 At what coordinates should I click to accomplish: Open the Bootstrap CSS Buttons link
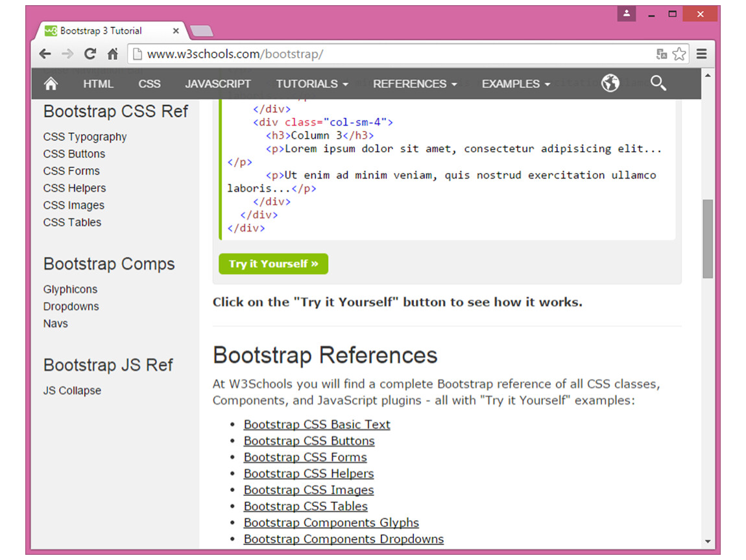pos(309,441)
